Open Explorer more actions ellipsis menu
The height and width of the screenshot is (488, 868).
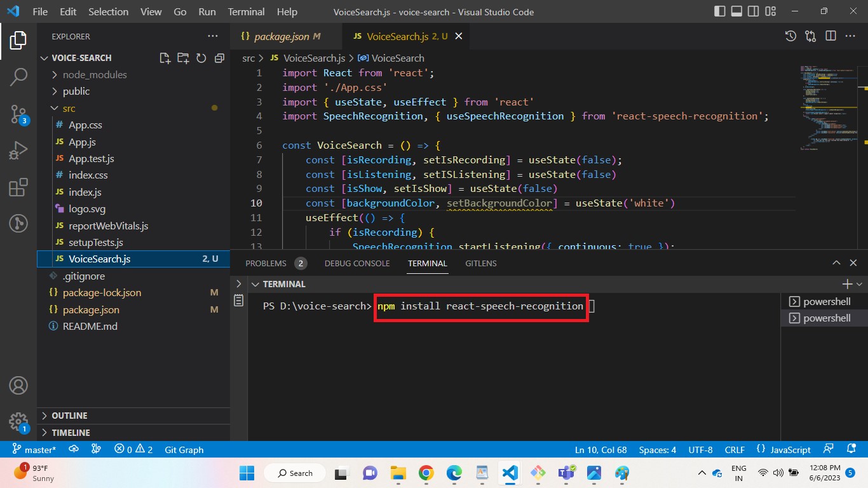click(x=212, y=36)
